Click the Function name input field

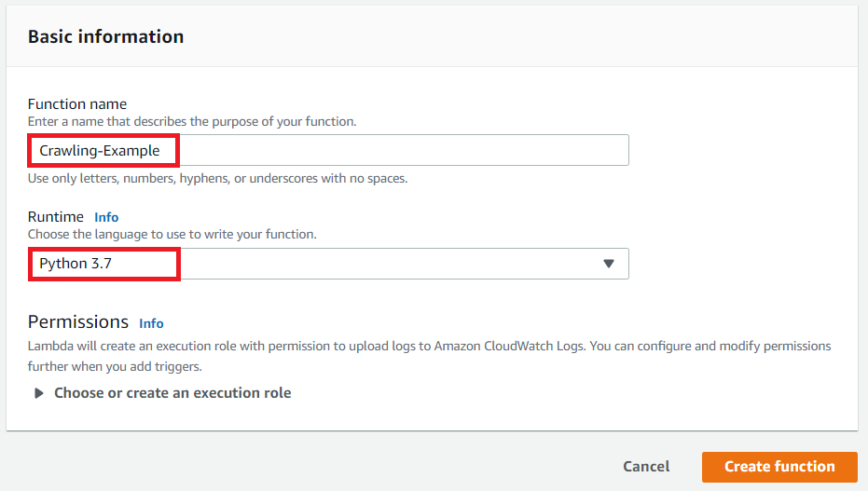(401, 150)
